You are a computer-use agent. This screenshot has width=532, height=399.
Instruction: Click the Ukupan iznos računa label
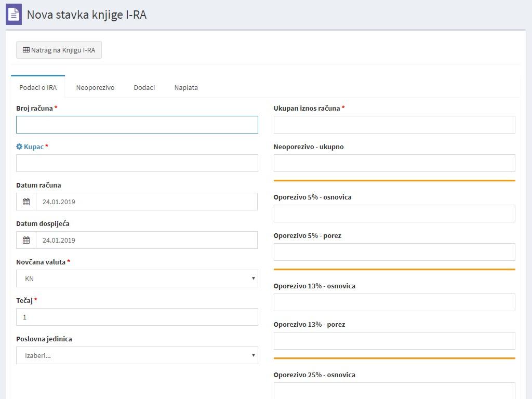[307, 108]
